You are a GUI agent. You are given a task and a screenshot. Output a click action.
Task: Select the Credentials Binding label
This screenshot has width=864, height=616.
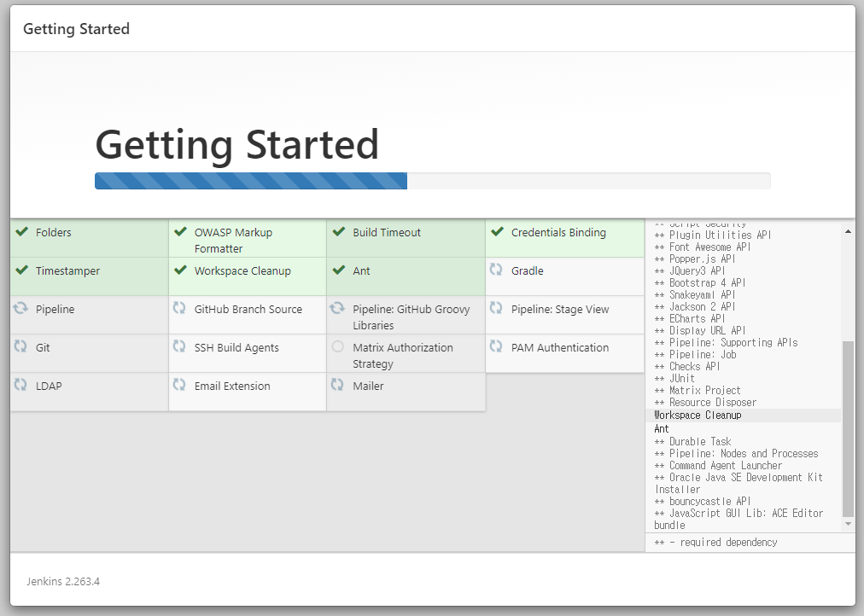pos(558,232)
